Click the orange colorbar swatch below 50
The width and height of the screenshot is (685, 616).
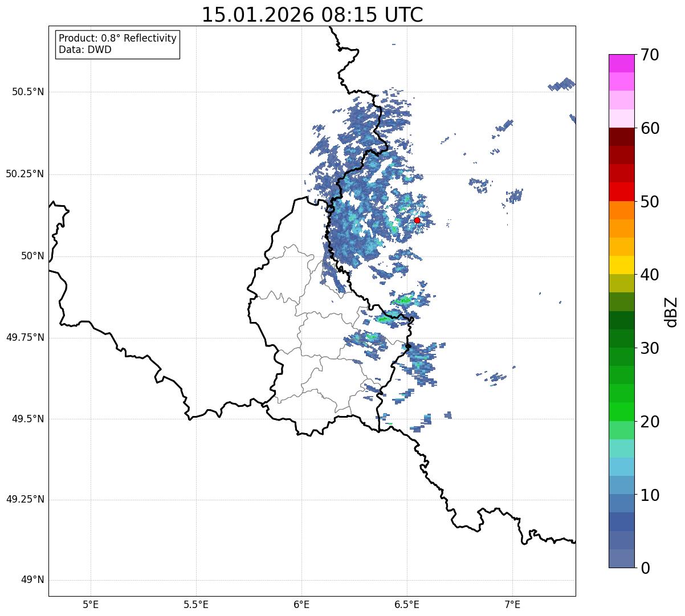[x=621, y=210]
